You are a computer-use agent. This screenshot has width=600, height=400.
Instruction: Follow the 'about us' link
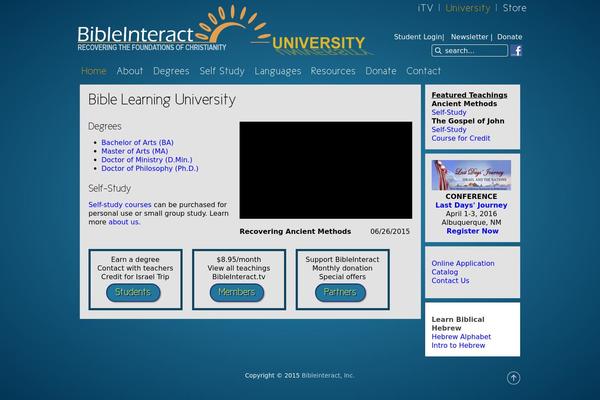click(124, 222)
